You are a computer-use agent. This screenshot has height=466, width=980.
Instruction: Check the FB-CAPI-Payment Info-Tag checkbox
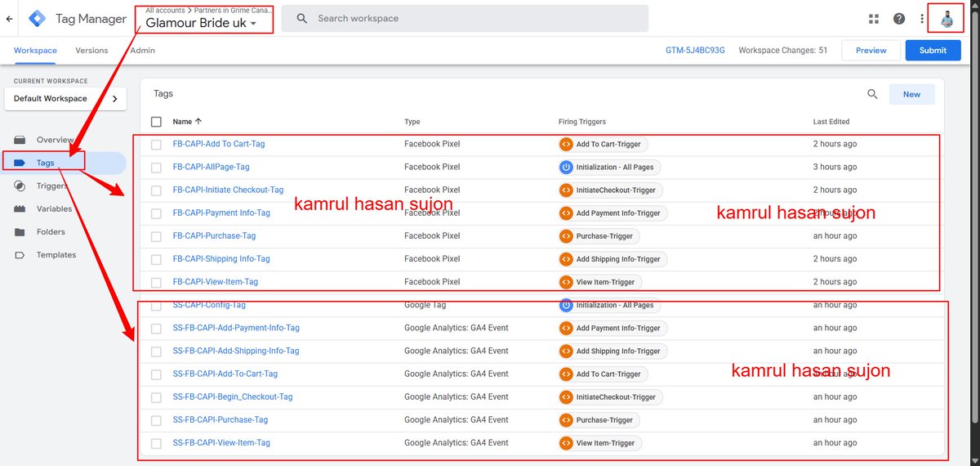[156, 213]
